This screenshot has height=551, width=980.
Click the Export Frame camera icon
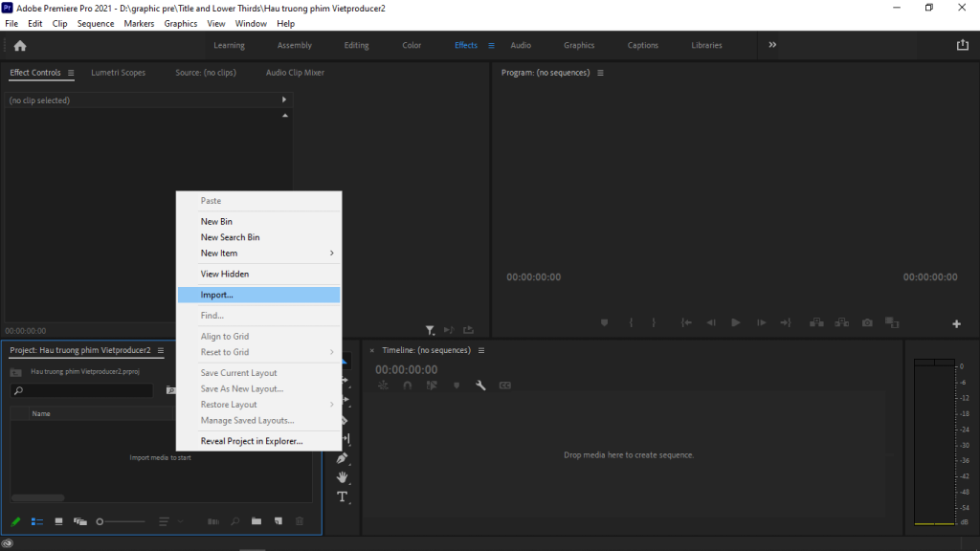(867, 323)
